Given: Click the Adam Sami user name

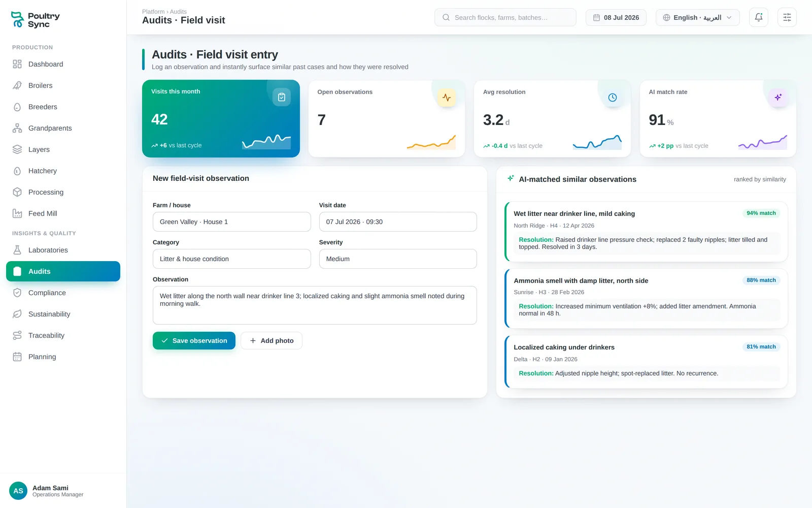Looking at the screenshot, I should tap(50, 488).
